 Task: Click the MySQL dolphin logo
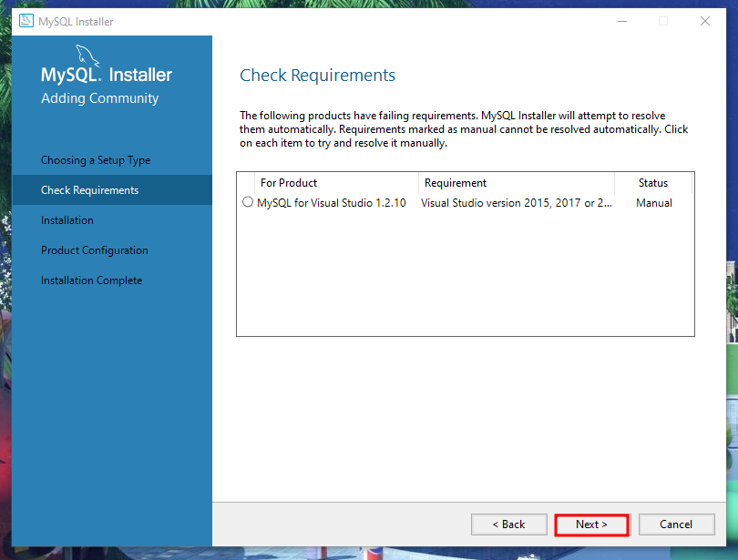click(87, 56)
